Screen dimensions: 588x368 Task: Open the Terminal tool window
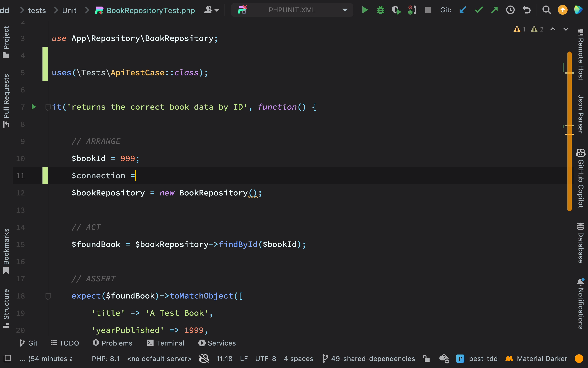point(165,343)
